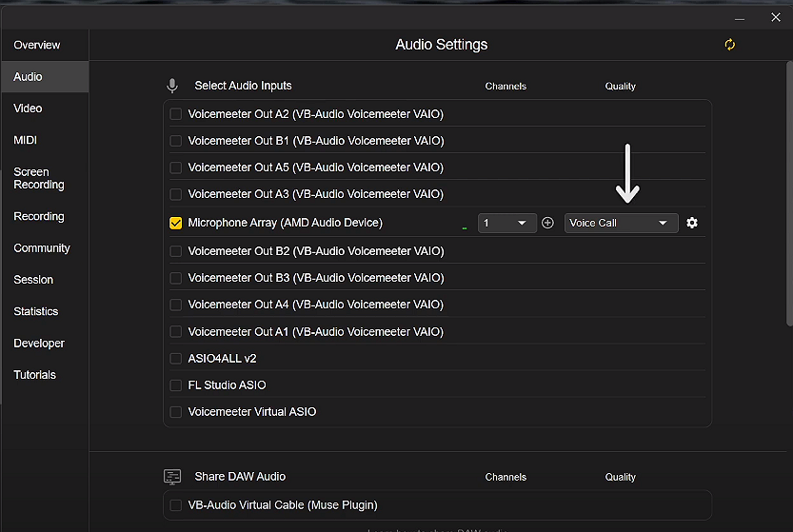Open MIDI settings
The image size is (793, 532).
45,140
